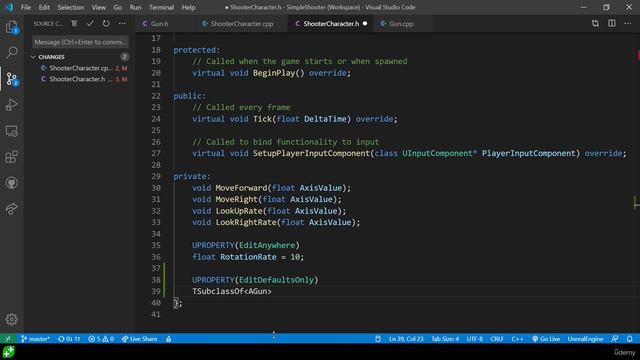This screenshot has height=360, width=640.
Task: Change the CRLF line ending
Action: pos(497,339)
